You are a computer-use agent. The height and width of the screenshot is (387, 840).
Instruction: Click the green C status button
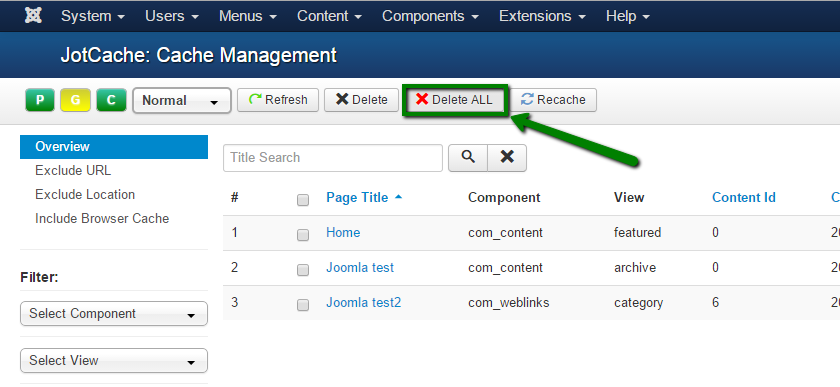[111, 100]
